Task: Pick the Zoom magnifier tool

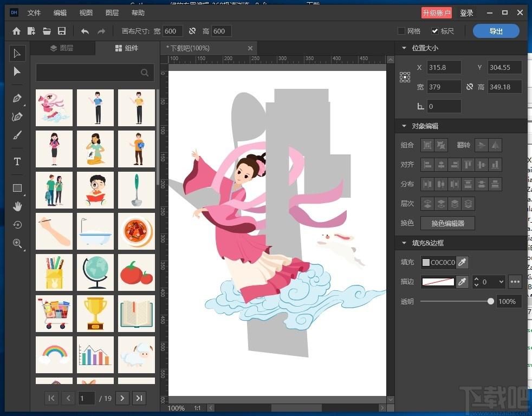Action: click(x=17, y=243)
